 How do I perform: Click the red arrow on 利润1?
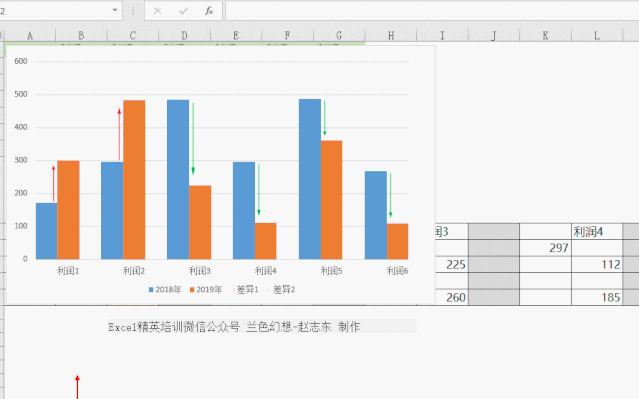[53, 183]
